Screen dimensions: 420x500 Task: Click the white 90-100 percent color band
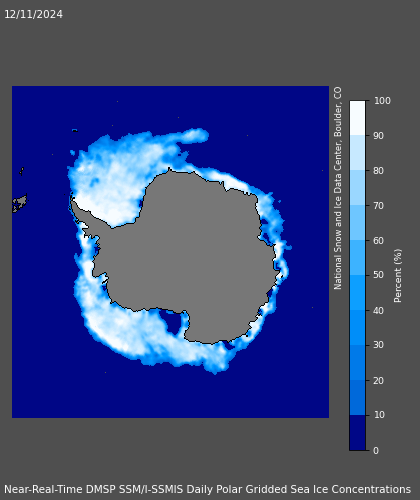(357, 118)
